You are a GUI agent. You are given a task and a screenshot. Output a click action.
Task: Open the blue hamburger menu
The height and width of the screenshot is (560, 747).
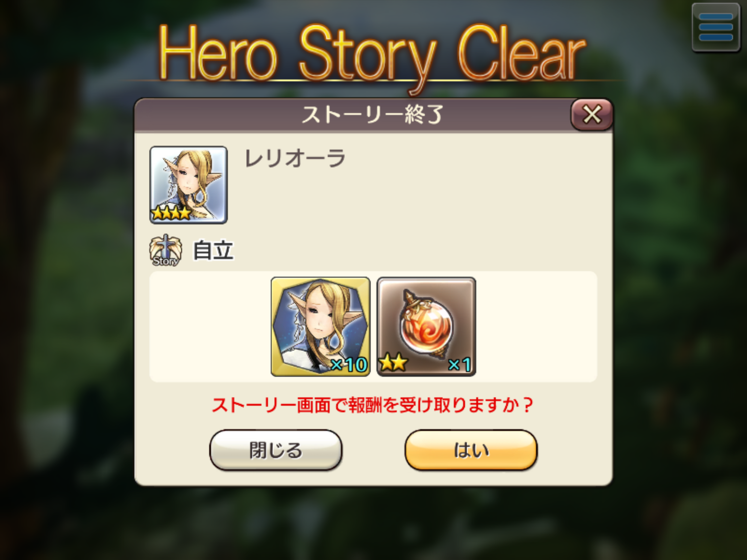point(716,27)
